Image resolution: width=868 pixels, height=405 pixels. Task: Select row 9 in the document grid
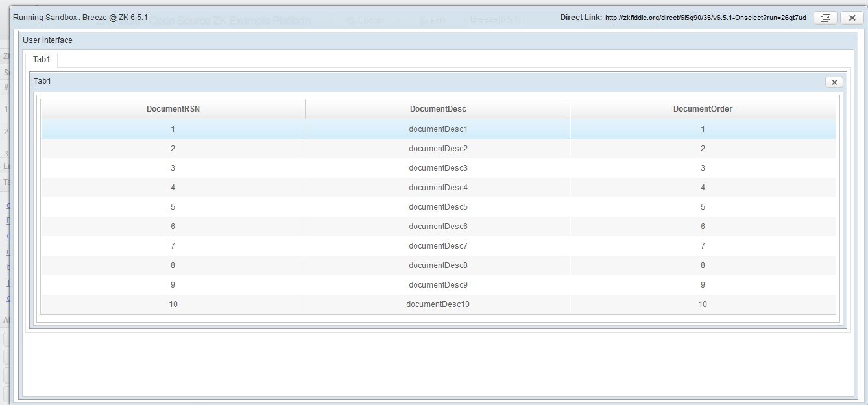pos(437,284)
